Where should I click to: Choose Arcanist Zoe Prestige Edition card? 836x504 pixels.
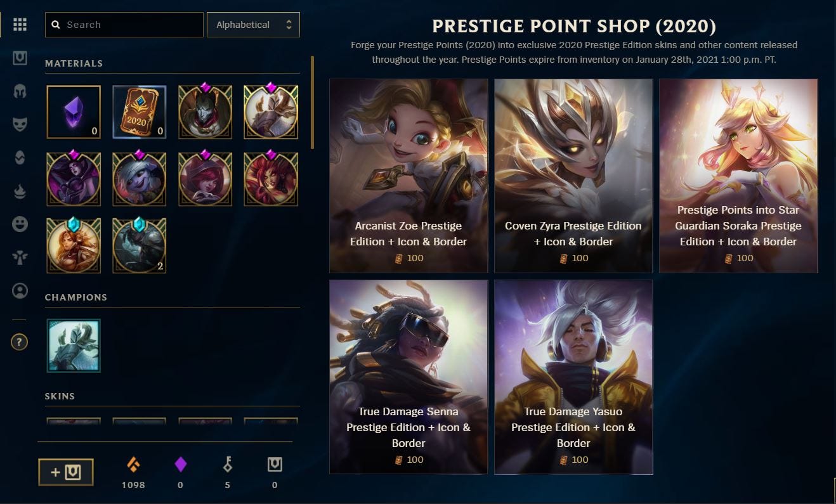[408, 176]
